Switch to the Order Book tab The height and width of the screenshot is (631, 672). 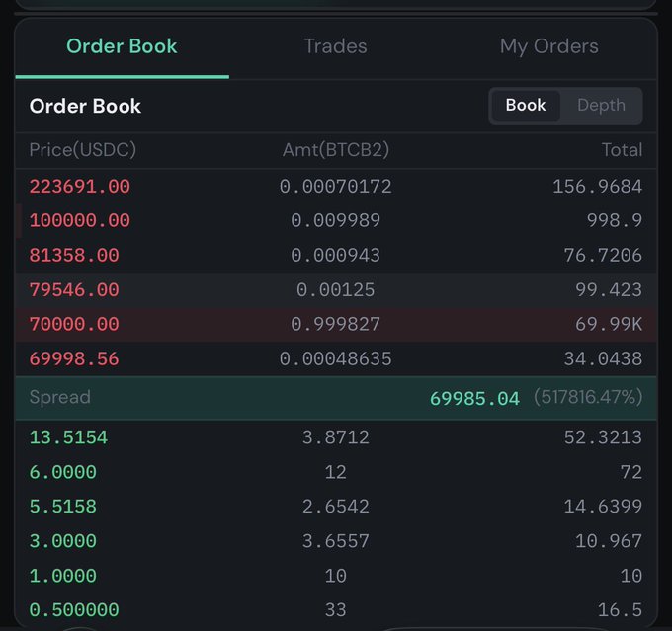click(122, 46)
